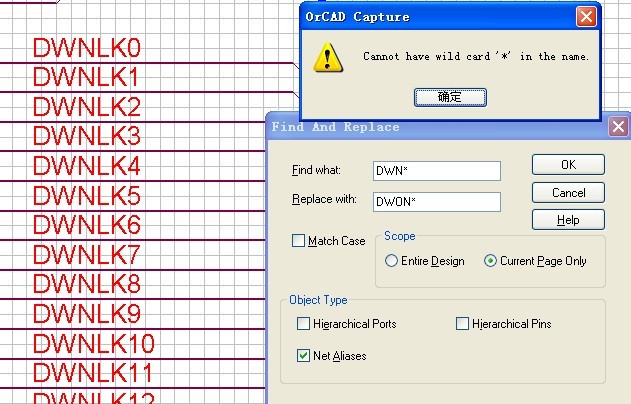631x404 pixels.
Task: Close the OrCAD Capture warning dialog
Action: [586, 17]
